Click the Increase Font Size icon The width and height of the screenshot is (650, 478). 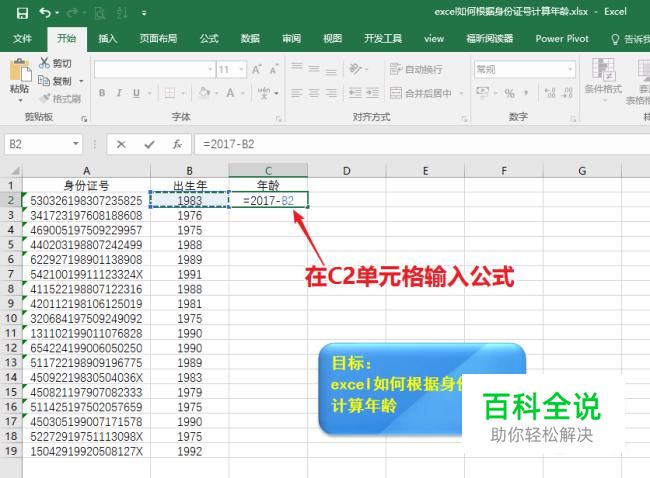coord(256,69)
